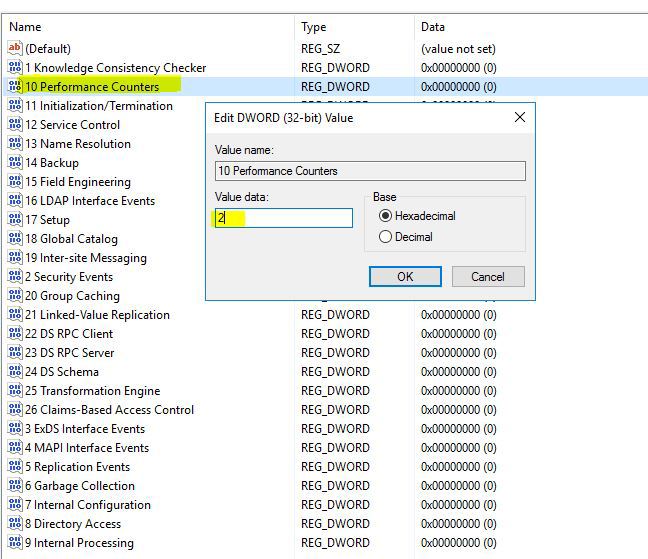Select '2 Security Events' entry name
The width and height of the screenshot is (648, 559).
(69, 277)
